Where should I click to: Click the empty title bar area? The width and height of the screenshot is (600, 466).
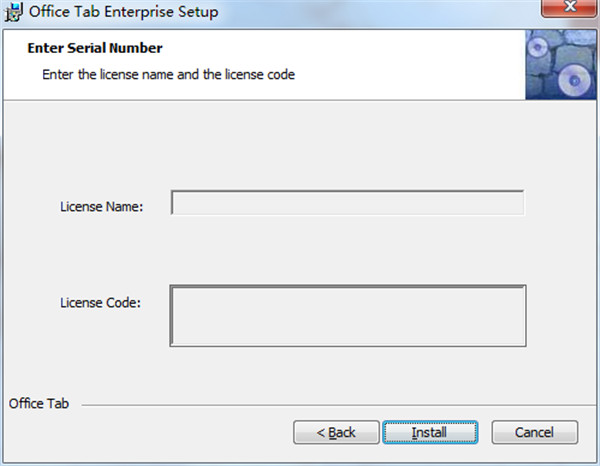380,13
